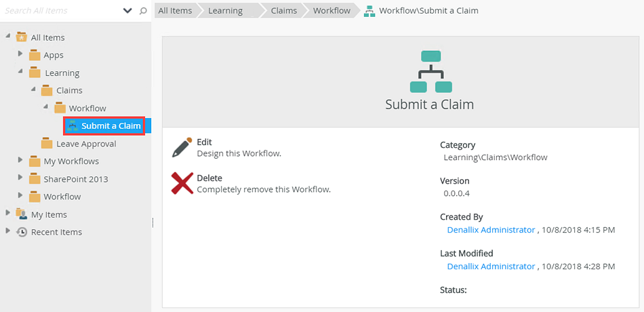The width and height of the screenshot is (644, 312).
Task: Click the All Items starred folder icon
Action: point(22,37)
